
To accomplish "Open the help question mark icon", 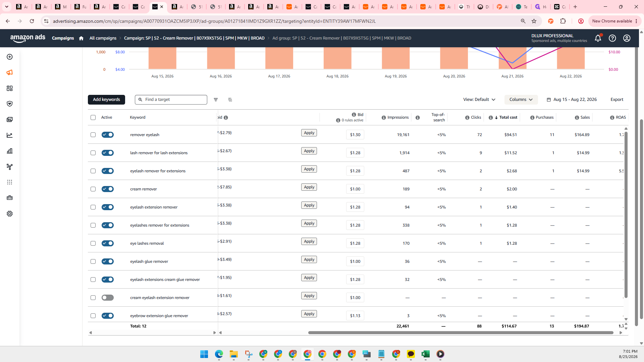I will (612, 38).
